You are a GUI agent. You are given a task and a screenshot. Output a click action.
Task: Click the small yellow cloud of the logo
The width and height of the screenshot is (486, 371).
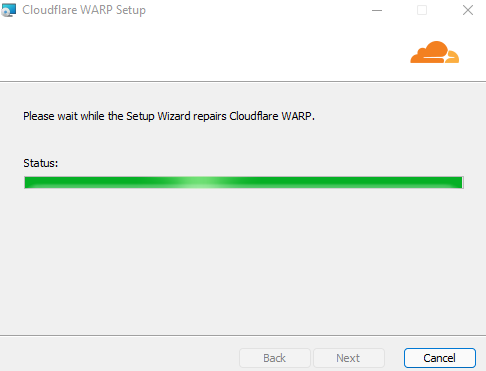pyautogui.click(x=453, y=57)
